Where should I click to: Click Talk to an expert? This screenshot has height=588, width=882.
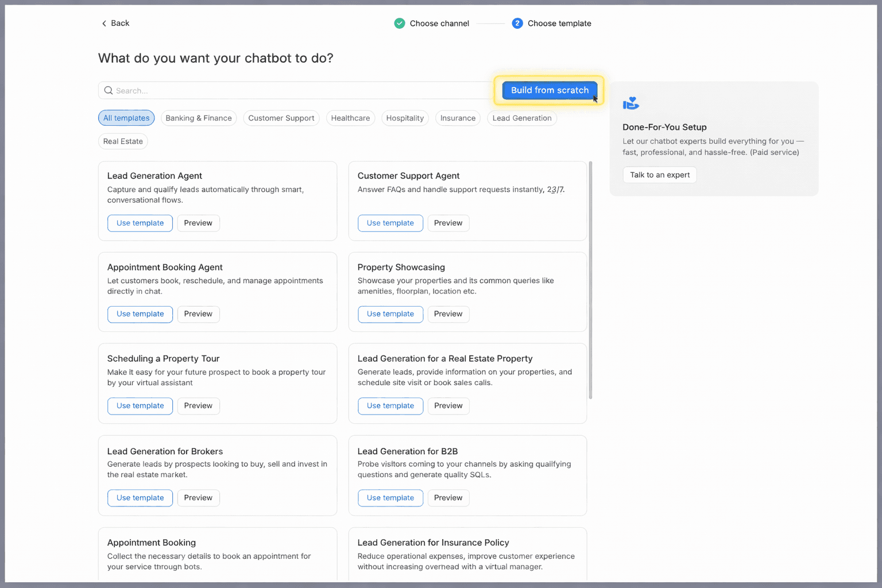pos(660,175)
